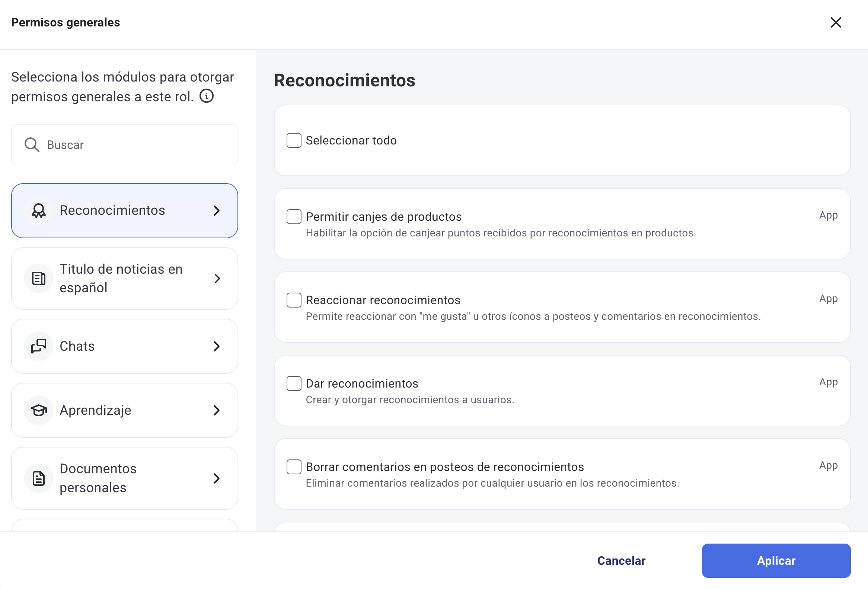Click the Documentos personales file icon

pos(39,478)
